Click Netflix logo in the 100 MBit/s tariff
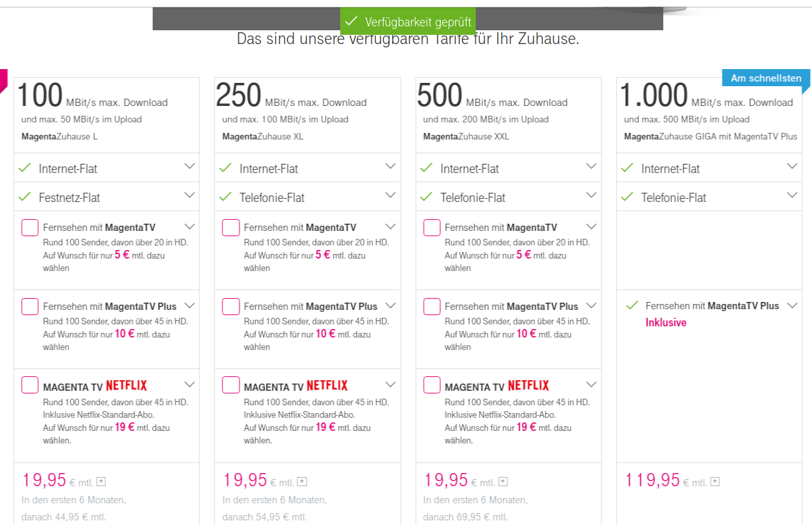 (x=126, y=386)
